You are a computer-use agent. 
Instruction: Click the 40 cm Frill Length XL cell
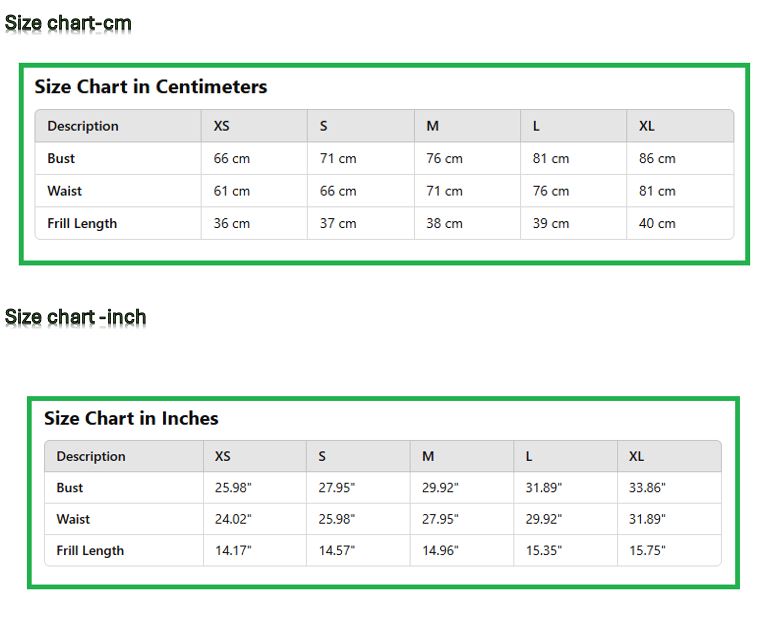(657, 223)
